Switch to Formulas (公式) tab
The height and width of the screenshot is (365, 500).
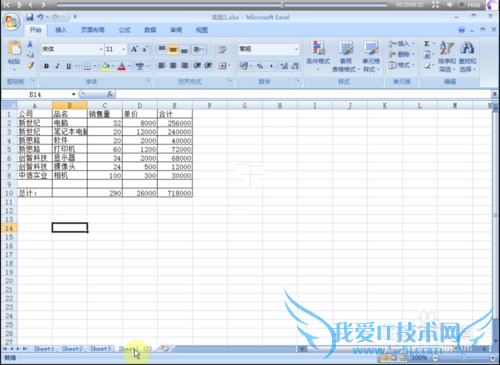(124, 30)
